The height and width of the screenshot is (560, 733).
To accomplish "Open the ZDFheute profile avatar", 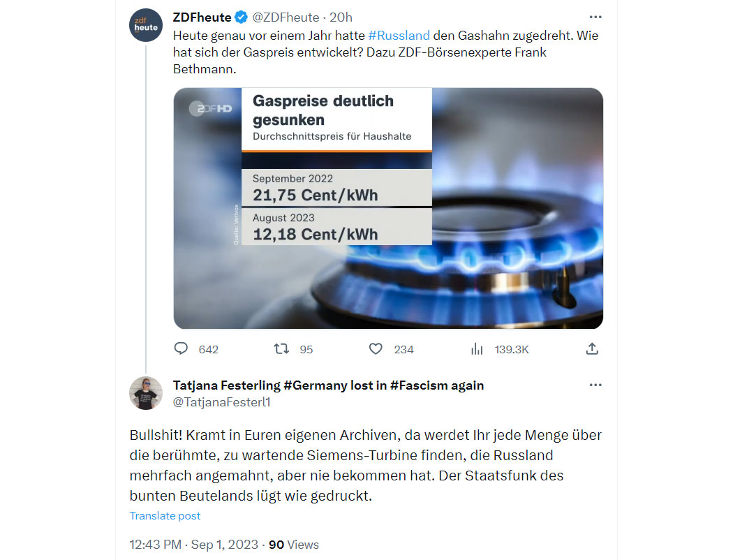I will [x=146, y=25].
